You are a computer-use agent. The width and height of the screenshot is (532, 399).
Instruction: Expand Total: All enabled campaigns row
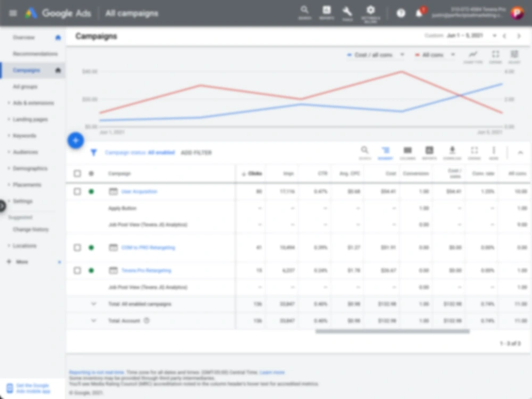point(94,304)
